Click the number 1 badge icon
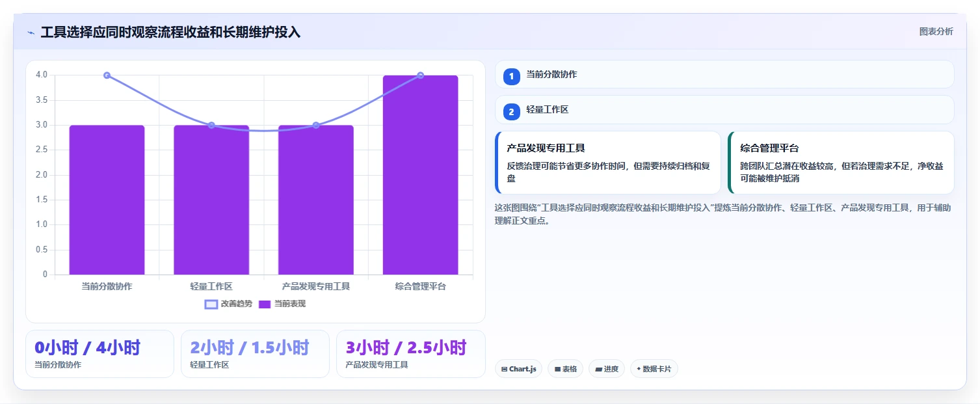Screen dimensions: 980x404 pos(511,76)
